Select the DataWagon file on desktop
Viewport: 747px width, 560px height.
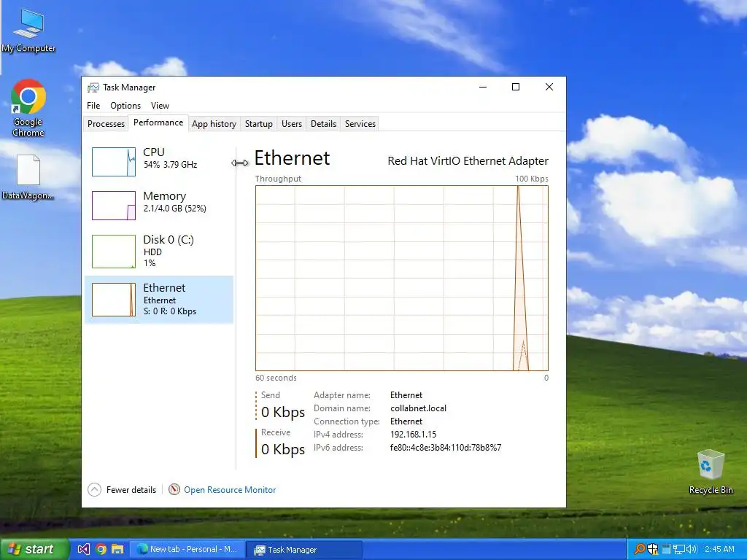click(x=28, y=177)
